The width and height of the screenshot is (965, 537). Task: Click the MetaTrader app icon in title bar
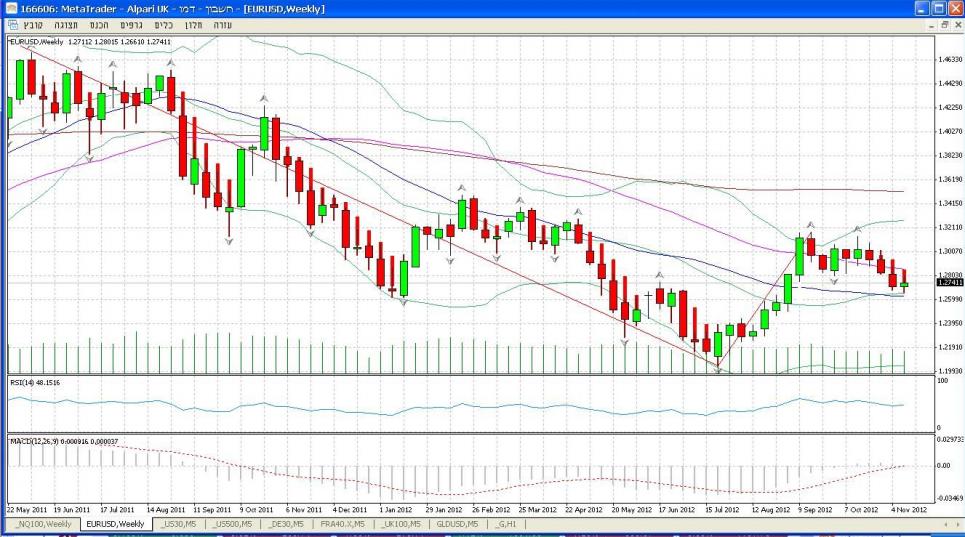[x=10, y=8]
